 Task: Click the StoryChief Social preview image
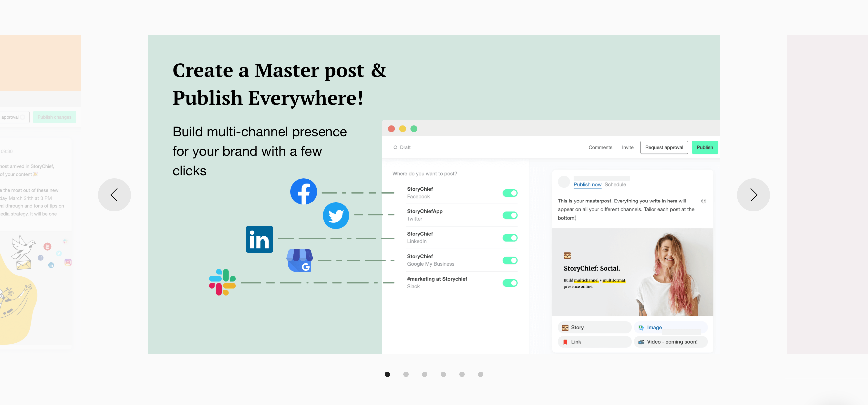tap(632, 272)
